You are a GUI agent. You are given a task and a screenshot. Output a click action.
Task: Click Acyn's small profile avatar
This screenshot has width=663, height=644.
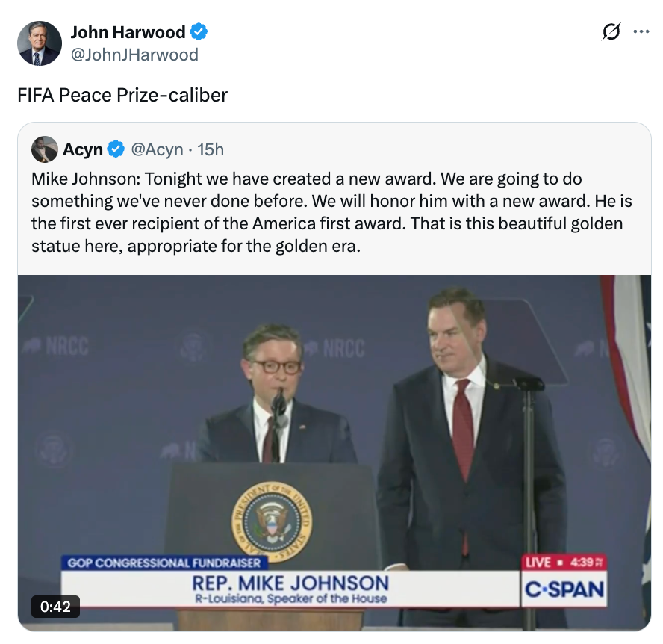coord(45,149)
